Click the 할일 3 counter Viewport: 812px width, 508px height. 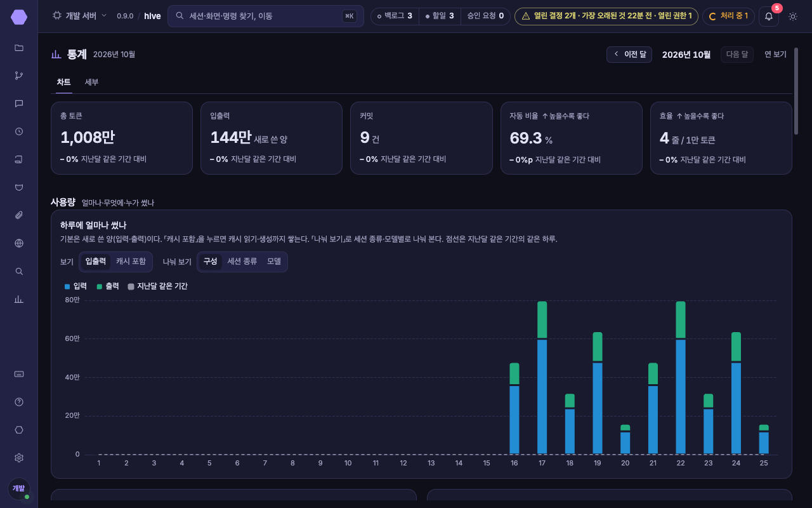pos(440,16)
